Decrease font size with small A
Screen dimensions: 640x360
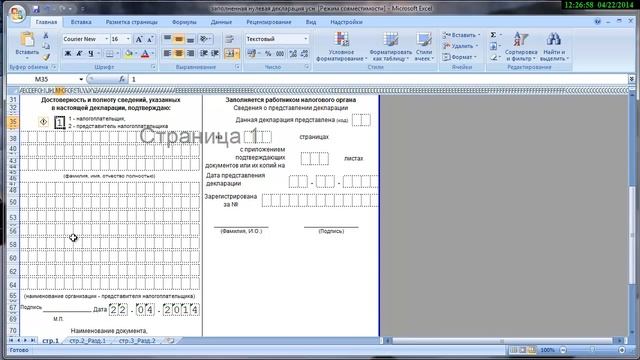(x=150, y=39)
